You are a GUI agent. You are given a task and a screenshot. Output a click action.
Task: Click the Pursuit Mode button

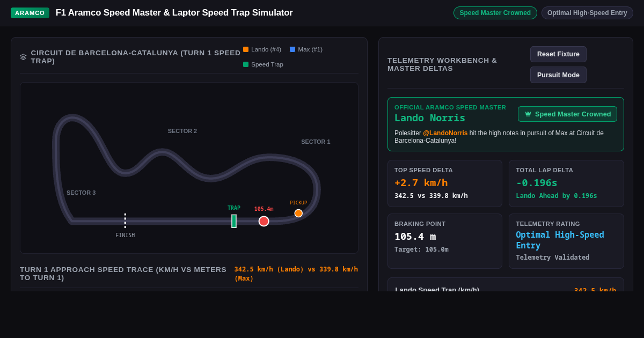pos(558,75)
